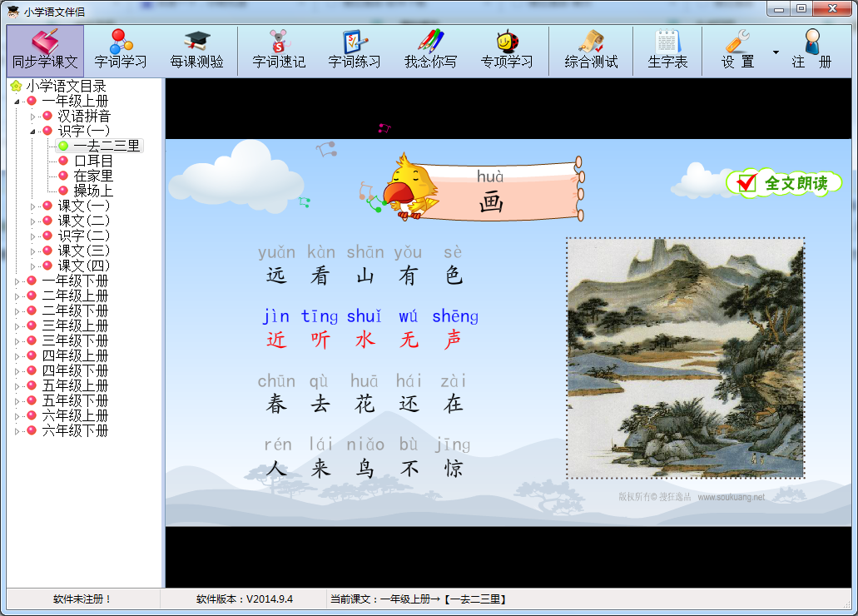Expand the 二年级上册 tree node
The height and width of the screenshot is (616, 858).
click(x=17, y=296)
